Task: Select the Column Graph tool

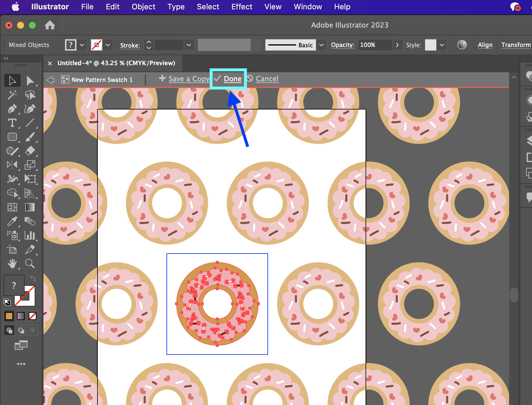Action: point(30,235)
